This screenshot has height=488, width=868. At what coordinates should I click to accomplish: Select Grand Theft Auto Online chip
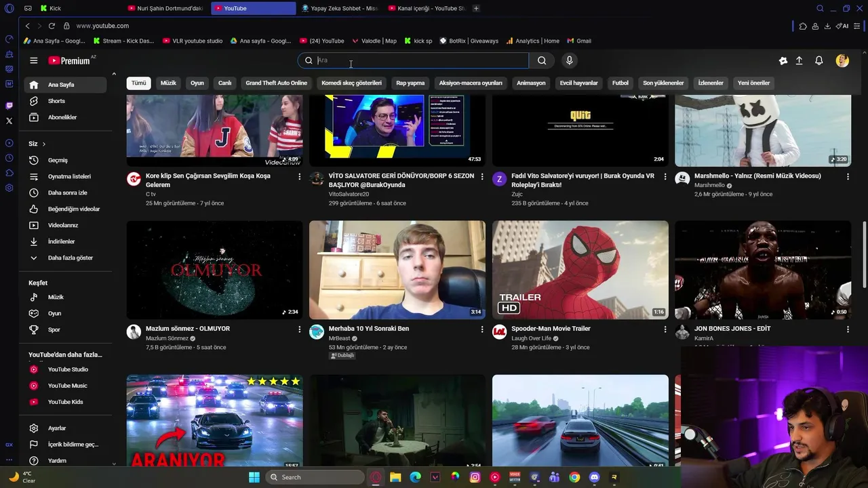[276, 83]
